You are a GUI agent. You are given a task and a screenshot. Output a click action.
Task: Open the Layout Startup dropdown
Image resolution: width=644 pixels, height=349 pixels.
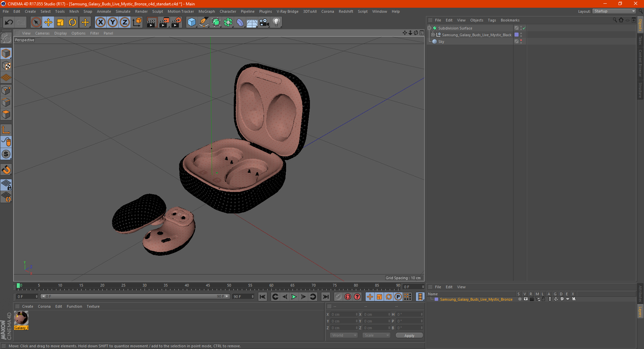(614, 11)
